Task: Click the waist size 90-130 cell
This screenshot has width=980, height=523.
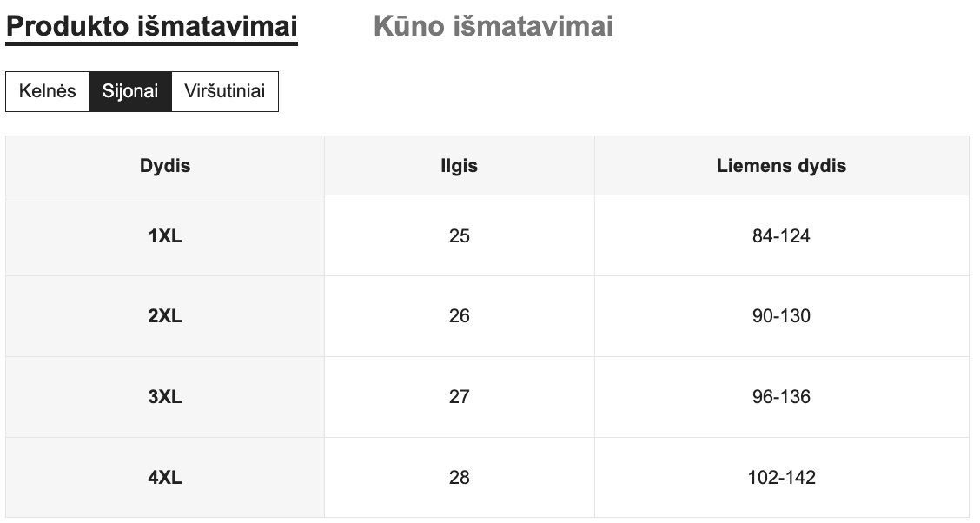Action: pyautogui.click(x=781, y=316)
